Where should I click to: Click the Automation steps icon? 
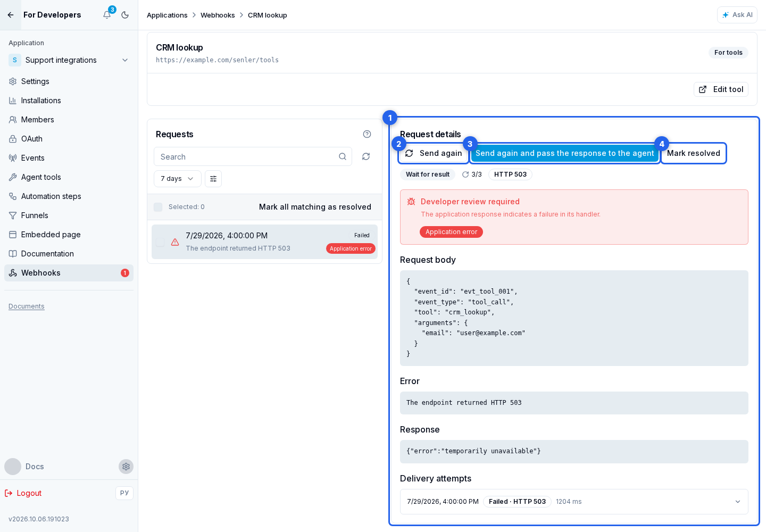(x=13, y=196)
